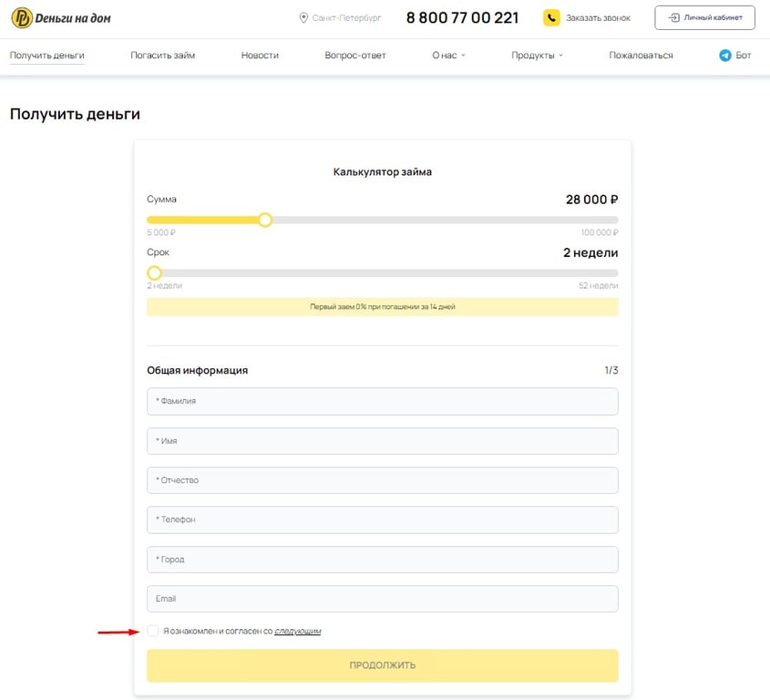Open the Вопрос-ответ page

point(355,56)
